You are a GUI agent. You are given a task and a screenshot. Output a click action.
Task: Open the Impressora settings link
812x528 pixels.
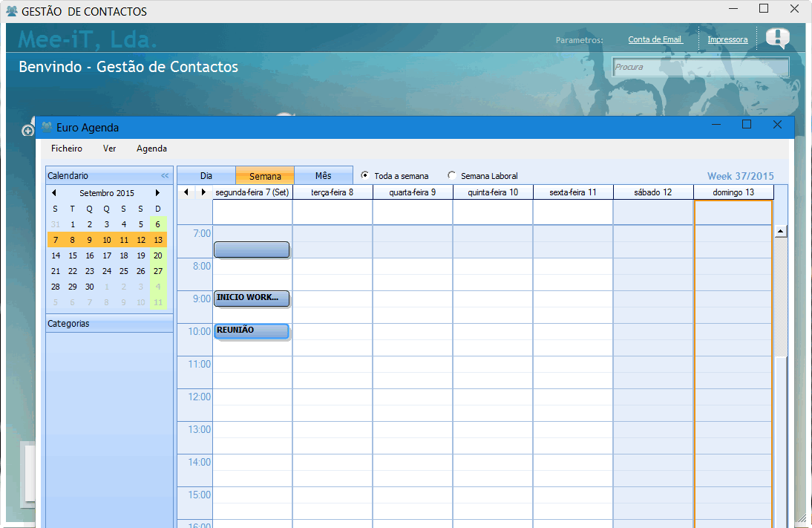pos(727,39)
